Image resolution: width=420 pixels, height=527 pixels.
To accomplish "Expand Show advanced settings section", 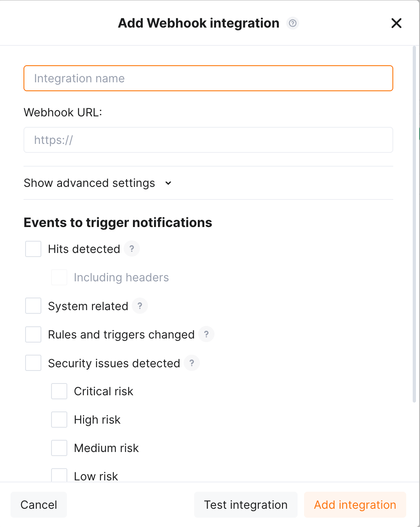I will [98, 183].
